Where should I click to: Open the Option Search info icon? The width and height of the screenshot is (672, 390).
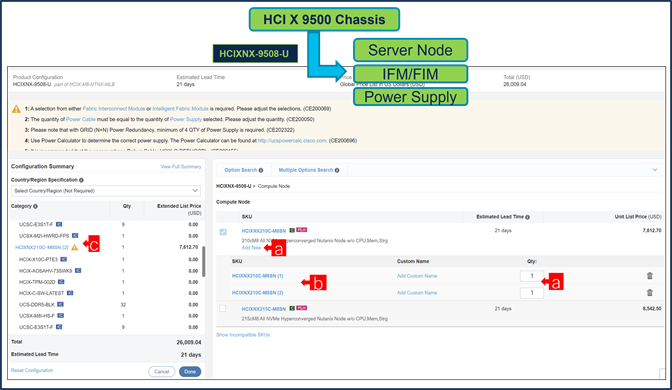261,170
